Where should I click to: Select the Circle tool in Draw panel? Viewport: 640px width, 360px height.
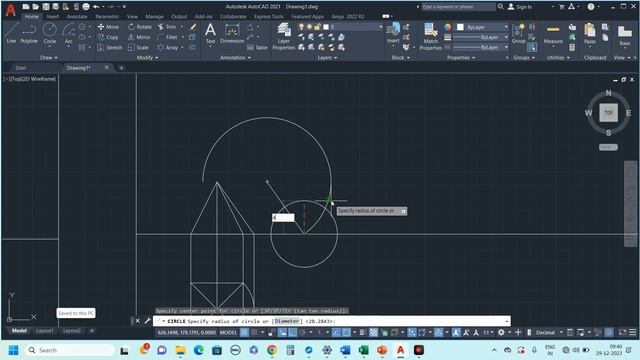(x=49, y=33)
